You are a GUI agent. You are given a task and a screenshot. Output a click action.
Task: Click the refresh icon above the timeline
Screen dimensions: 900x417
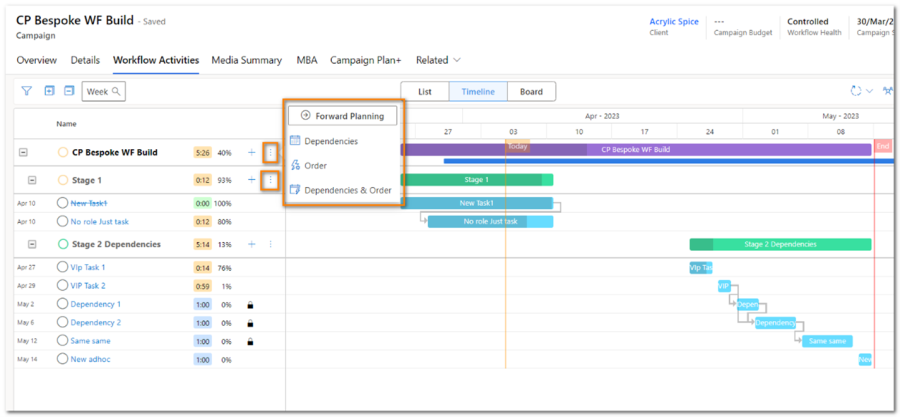(856, 91)
